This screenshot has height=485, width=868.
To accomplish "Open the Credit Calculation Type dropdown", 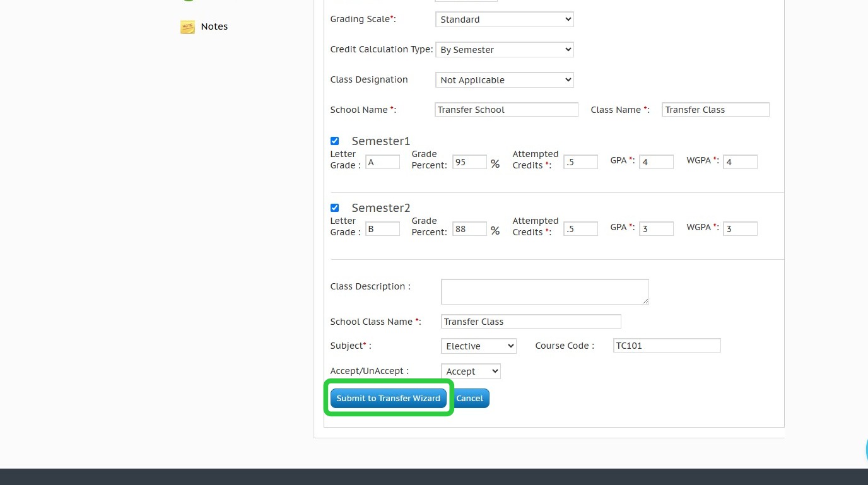I will point(505,50).
